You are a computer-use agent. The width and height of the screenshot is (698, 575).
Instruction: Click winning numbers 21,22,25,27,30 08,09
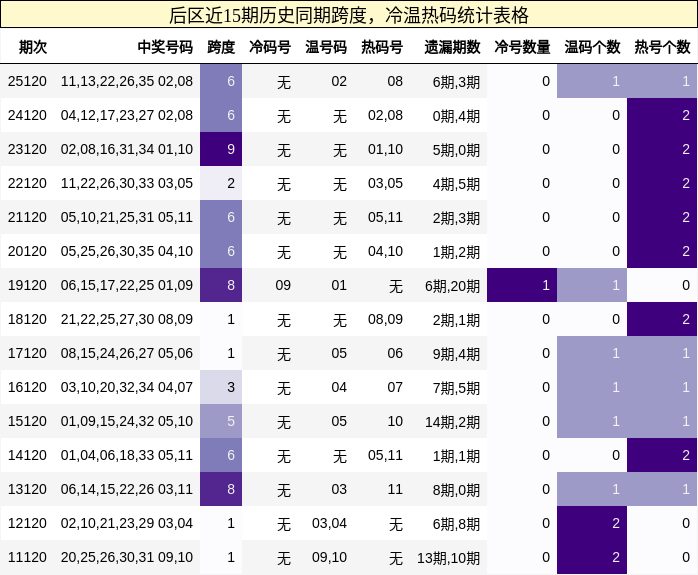coord(127,319)
